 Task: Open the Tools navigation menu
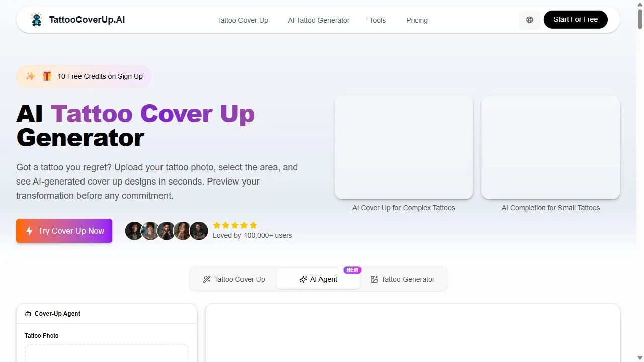click(378, 20)
